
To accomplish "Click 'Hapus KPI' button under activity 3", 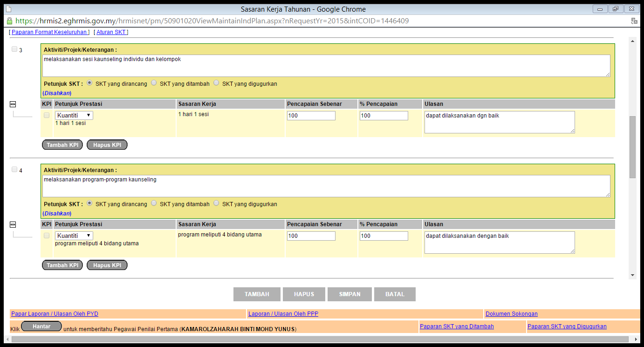I will pos(107,145).
